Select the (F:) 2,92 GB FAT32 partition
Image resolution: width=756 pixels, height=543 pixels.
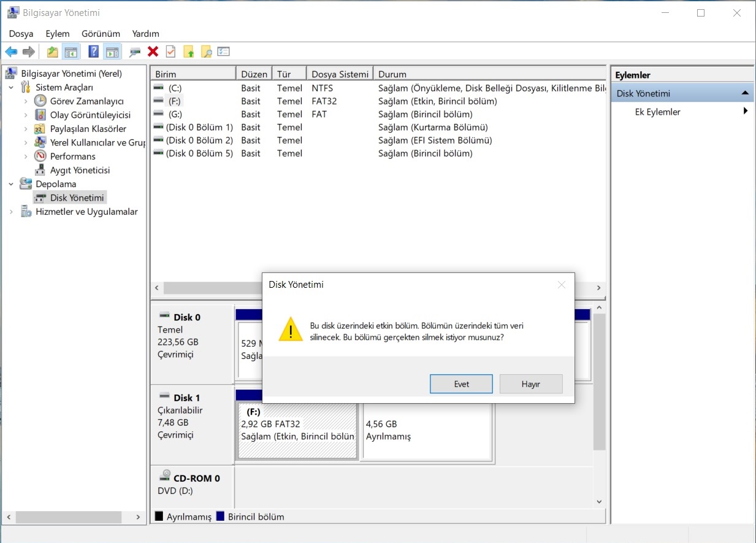(x=297, y=430)
